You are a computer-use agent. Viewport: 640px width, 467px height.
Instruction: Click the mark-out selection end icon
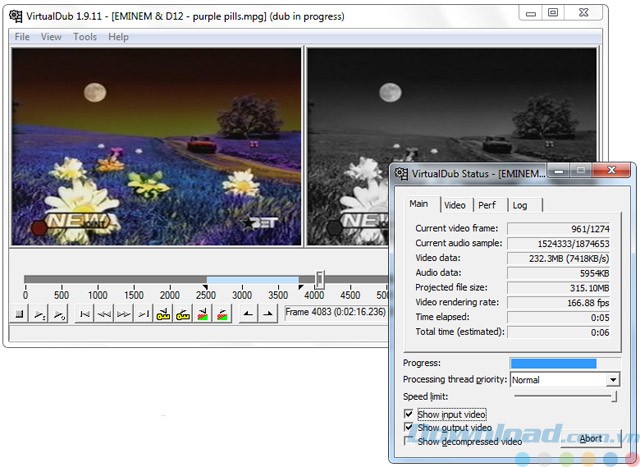point(268,314)
